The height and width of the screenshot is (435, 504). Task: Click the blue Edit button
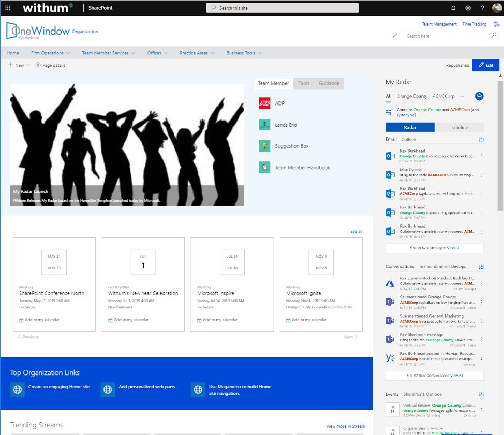[x=485, y=65]
